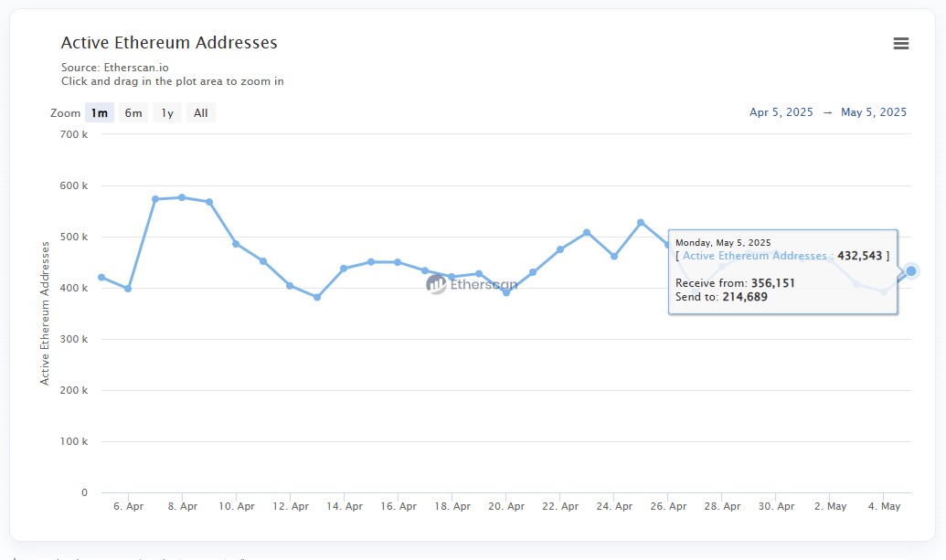The image size is (946, 560).
Task: Click 'Receive from: 356,151' in tooltip
Action: click(x=735, y=283)
